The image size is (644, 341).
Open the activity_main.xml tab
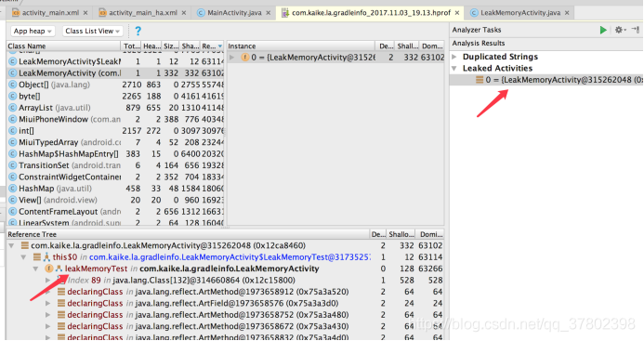pos(50,13)
